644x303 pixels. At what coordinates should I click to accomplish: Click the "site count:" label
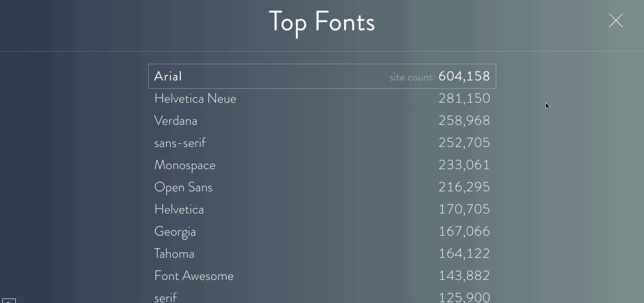[x=412, y=77]
